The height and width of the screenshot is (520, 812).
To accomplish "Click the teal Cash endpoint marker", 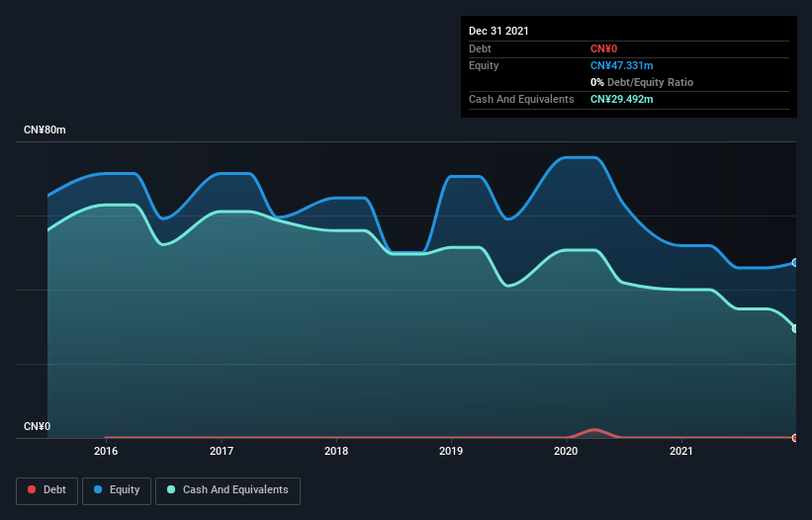I will click(795, 328).
